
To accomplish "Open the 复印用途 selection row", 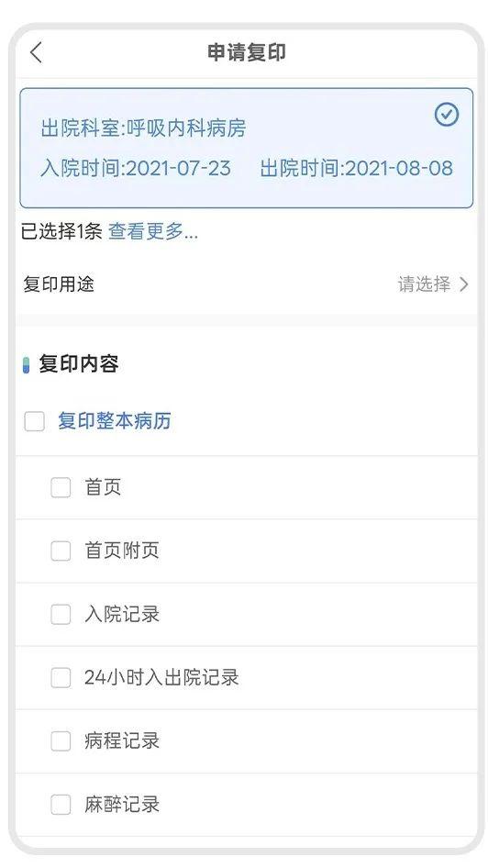I will pyautogui.click(x=246, y=284).
